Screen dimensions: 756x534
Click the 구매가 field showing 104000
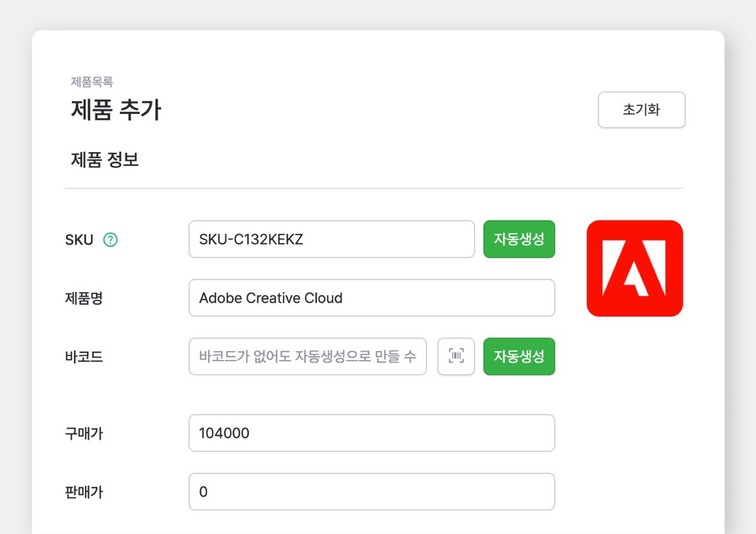(x=372, y=433)
